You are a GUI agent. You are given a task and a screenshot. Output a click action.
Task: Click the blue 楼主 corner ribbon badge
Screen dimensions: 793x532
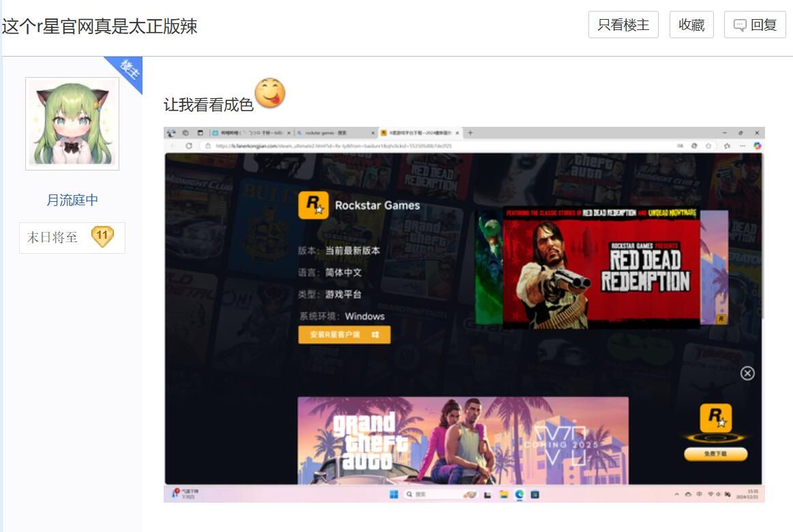(x=128, y=70)
